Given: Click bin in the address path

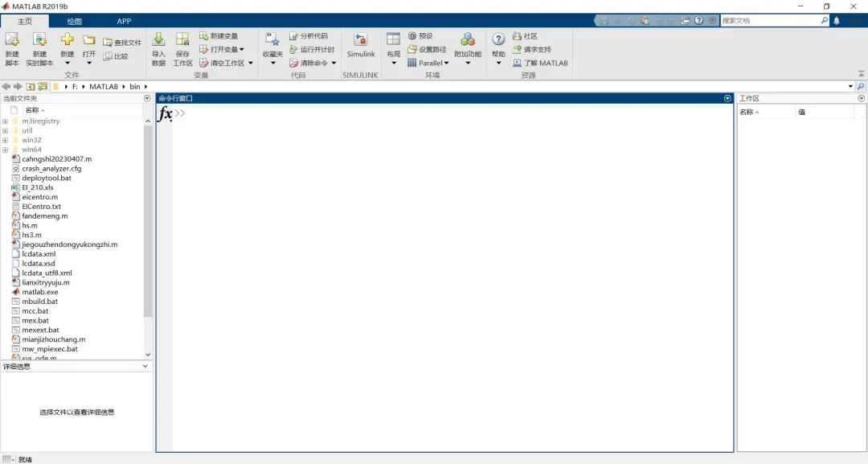Looking at the screenshot, I should tap(135, 86).
